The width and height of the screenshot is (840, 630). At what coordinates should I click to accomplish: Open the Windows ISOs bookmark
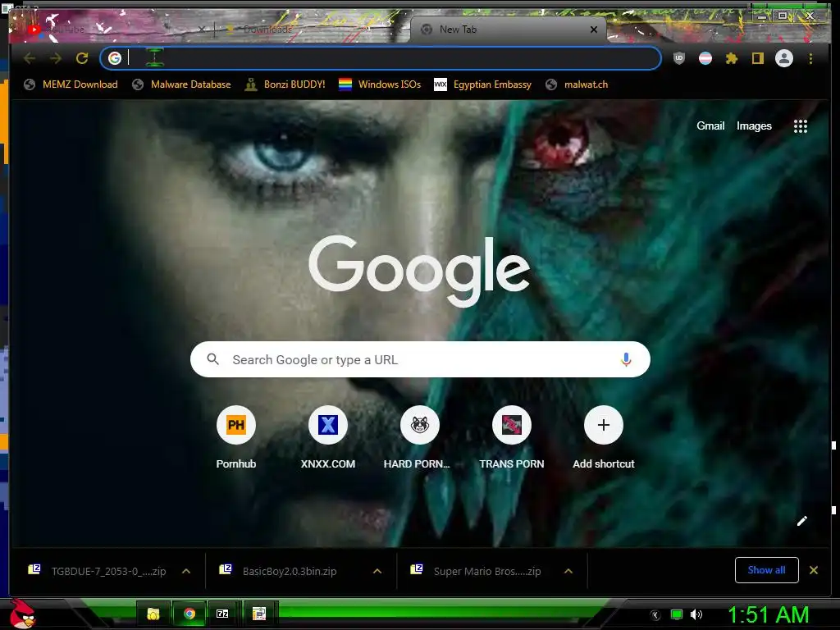(380, 84)
